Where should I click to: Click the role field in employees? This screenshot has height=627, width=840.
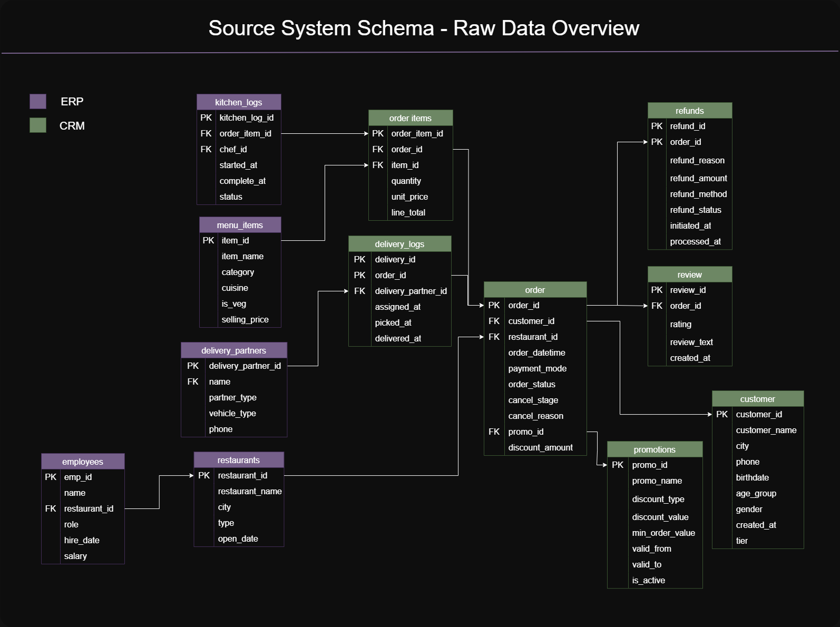[71, 524]
